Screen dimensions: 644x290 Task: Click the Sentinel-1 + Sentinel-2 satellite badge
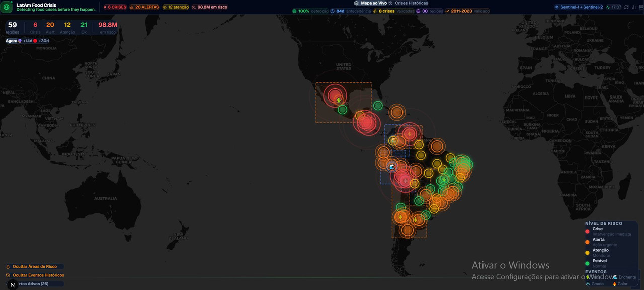(578, 7)
